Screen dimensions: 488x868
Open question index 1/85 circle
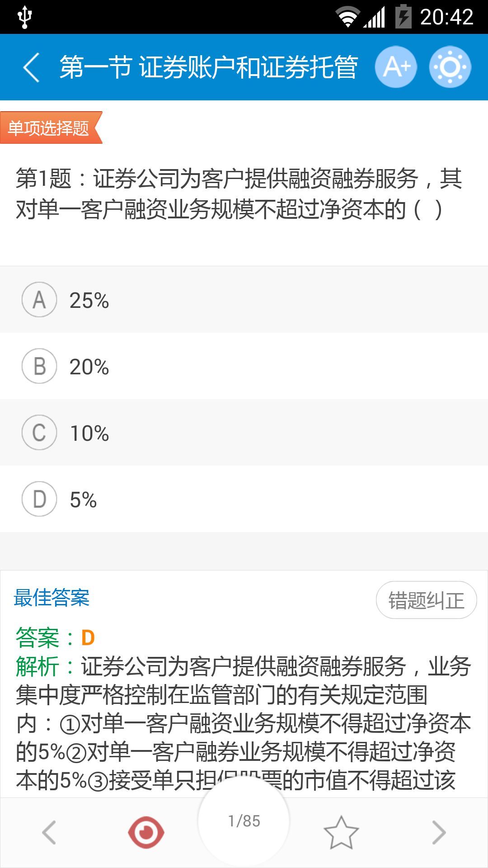(244, 821)
